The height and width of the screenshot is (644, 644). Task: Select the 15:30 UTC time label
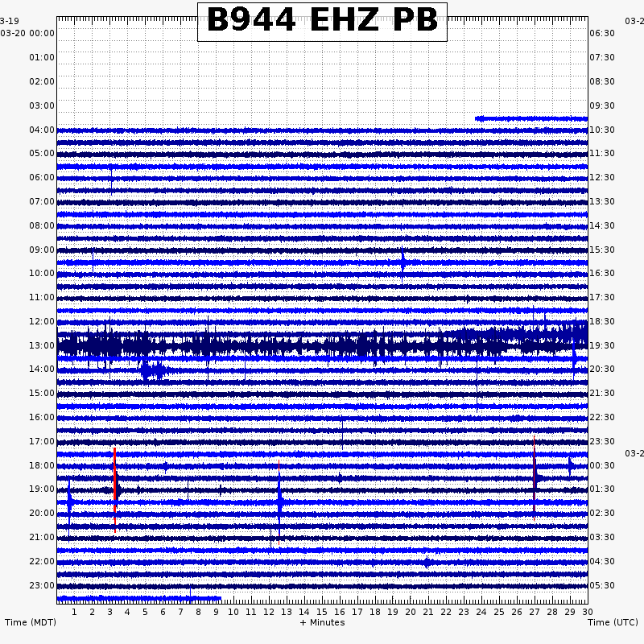click(x=602, y=250)
